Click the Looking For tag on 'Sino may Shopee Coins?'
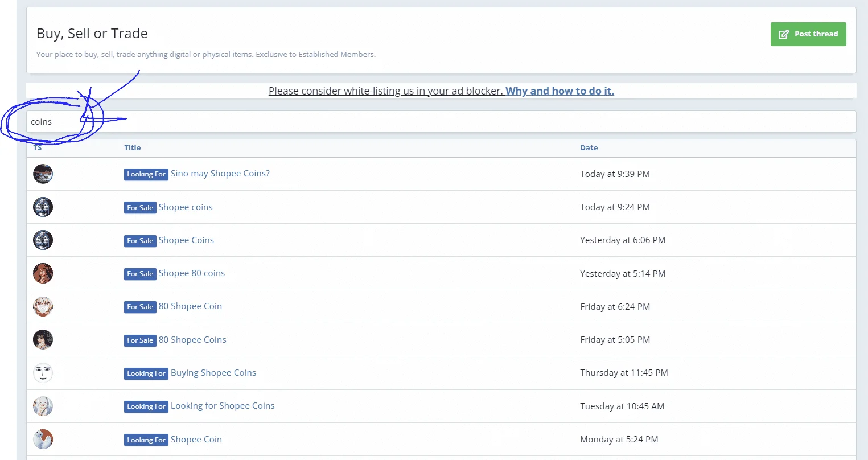The image size is (868, 460). [146, 174]
